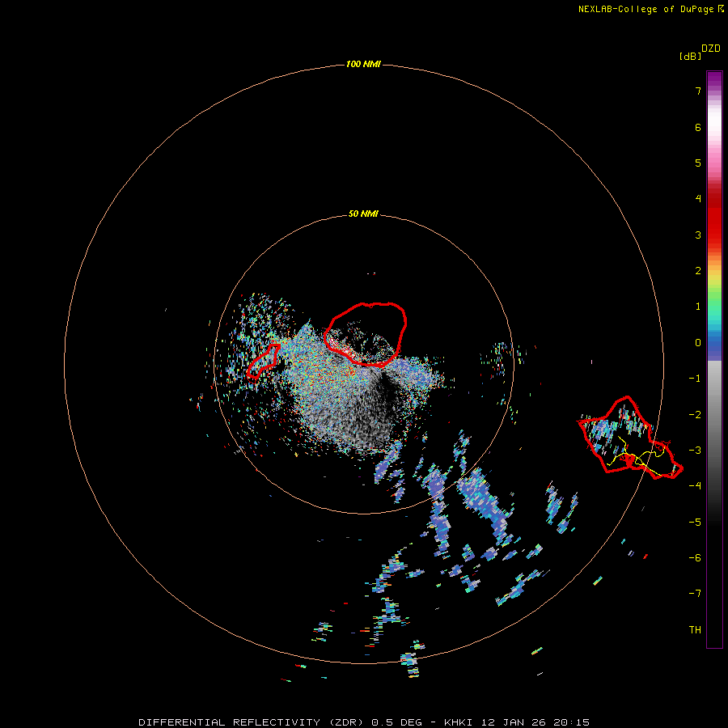Click the 0 value on the color scale
The height and width of the screenshot is (728, 728).
point(698,343)
